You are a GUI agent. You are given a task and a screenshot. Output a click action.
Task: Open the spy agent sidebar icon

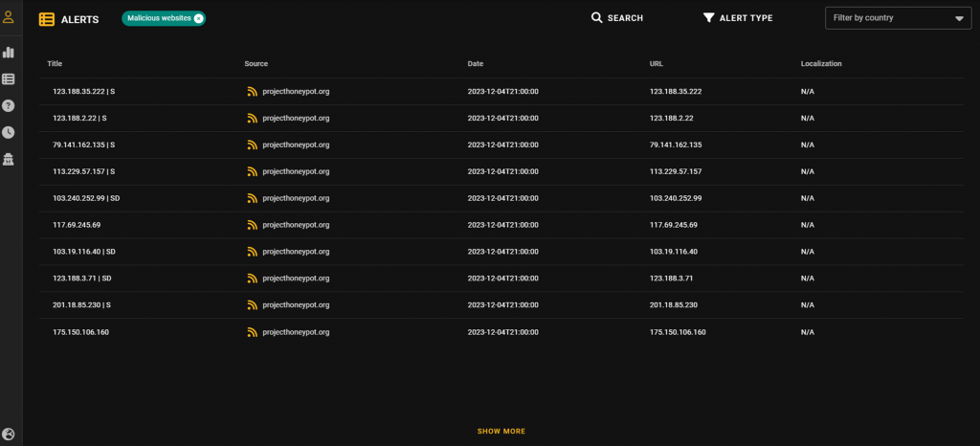coord(9,159)
